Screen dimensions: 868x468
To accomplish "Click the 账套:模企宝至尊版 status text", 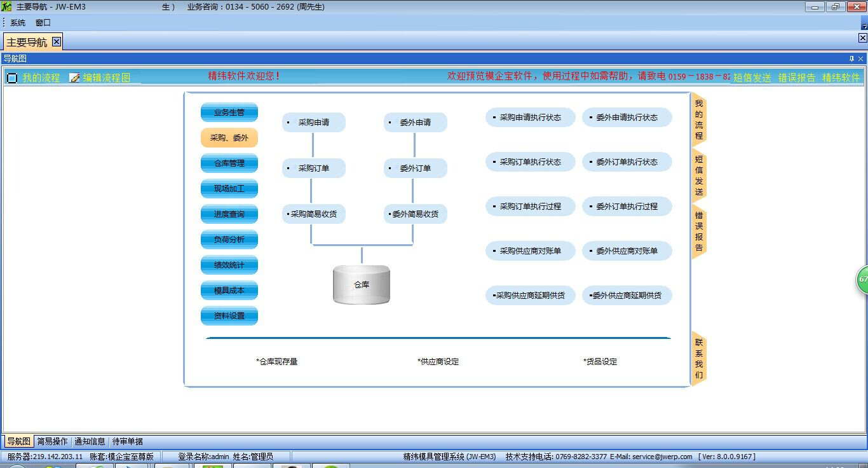I will 121,457.
